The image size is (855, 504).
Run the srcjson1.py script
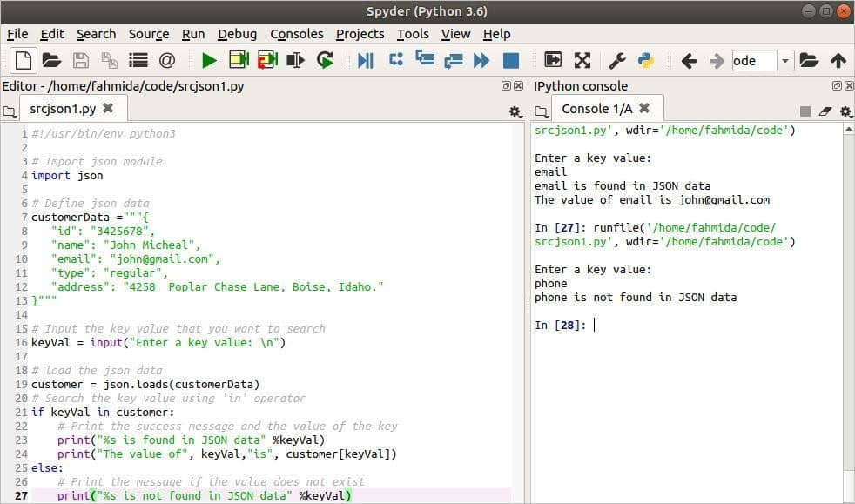click(x=208, y=61)
